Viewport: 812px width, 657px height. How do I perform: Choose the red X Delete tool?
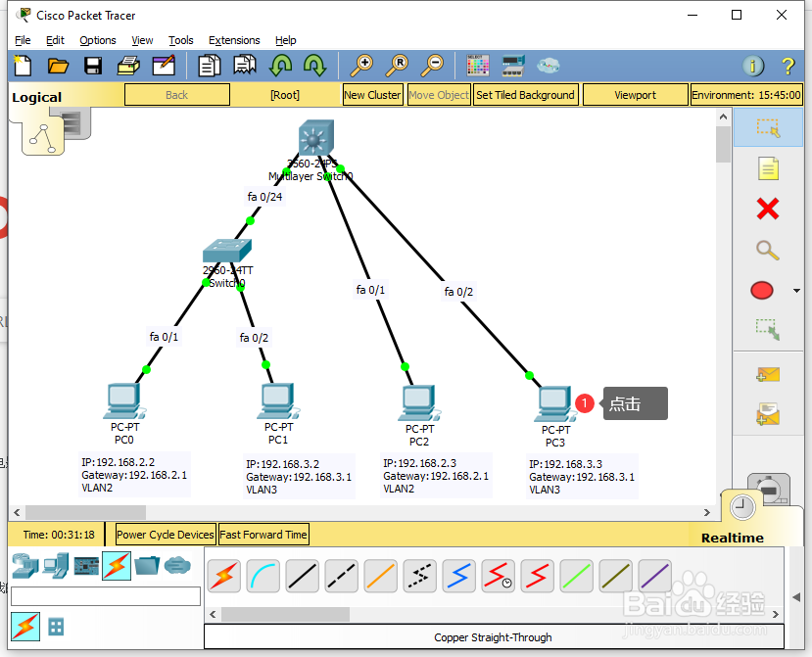point(768,210)
